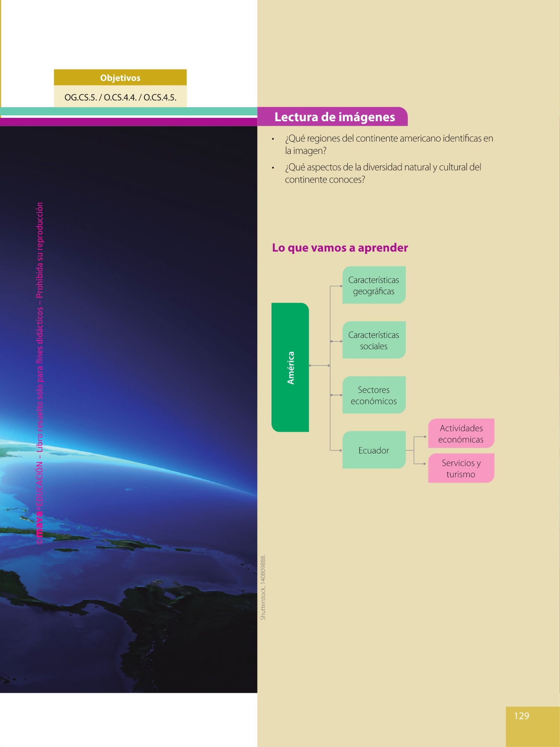Click the Lo que vamos a aprender heading
This screenshot has width=560, height=747.
(x=340, y=248)
